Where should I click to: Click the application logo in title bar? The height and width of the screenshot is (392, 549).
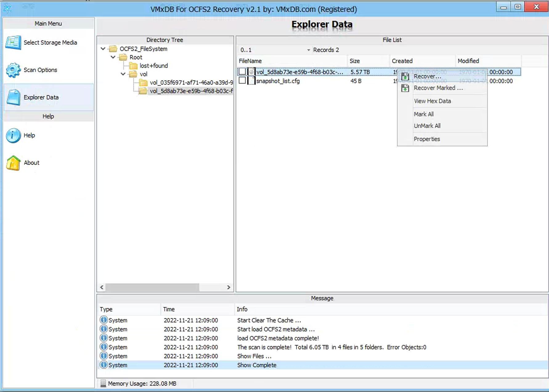pyautogui.click(x=7, y=8)
